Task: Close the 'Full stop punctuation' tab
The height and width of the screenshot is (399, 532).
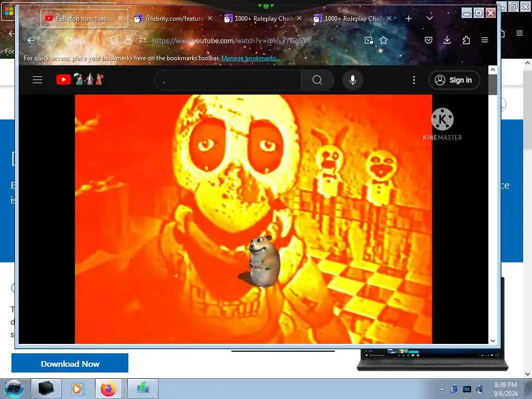Action: coord(120,18)
